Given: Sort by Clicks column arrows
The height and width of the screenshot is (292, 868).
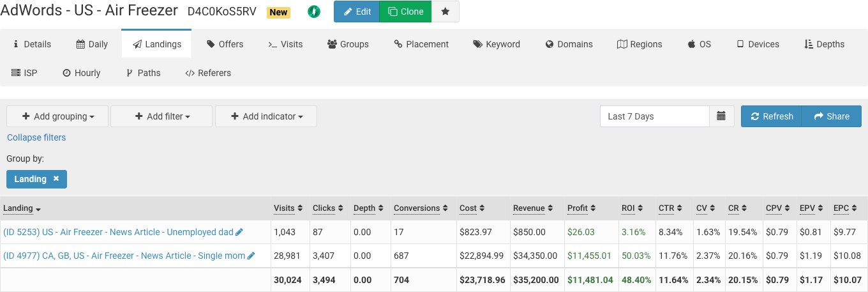Looking at the screenshot, I should [341, 208].
